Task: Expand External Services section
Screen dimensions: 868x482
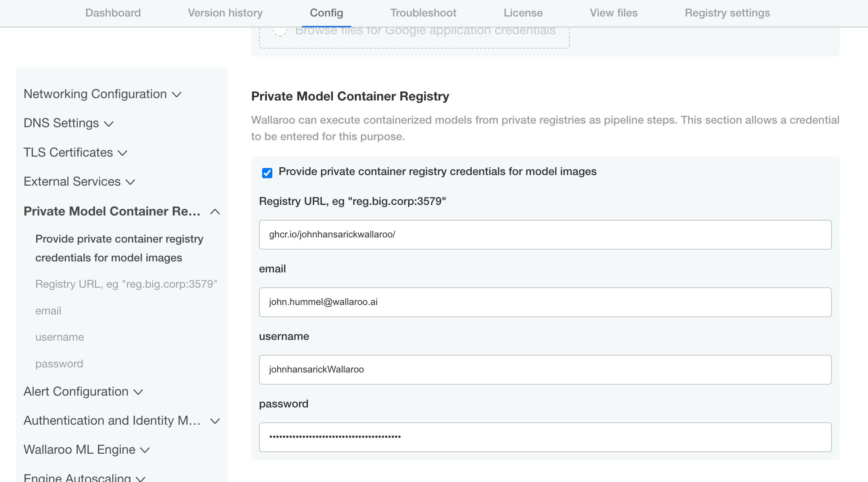Action: pos(80,182)
